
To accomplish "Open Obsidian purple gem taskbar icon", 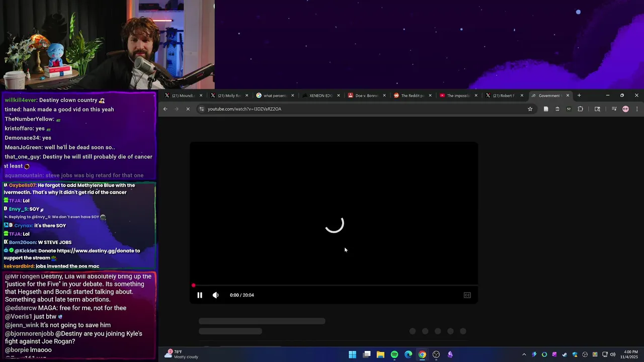I will [x=450, y=354].
